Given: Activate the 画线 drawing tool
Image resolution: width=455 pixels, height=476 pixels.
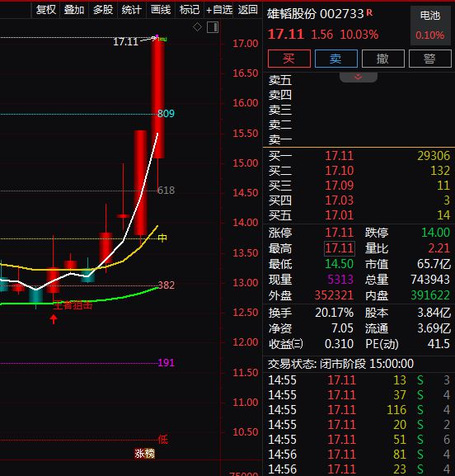Looking at the screenshot, I should pos(161,10).
